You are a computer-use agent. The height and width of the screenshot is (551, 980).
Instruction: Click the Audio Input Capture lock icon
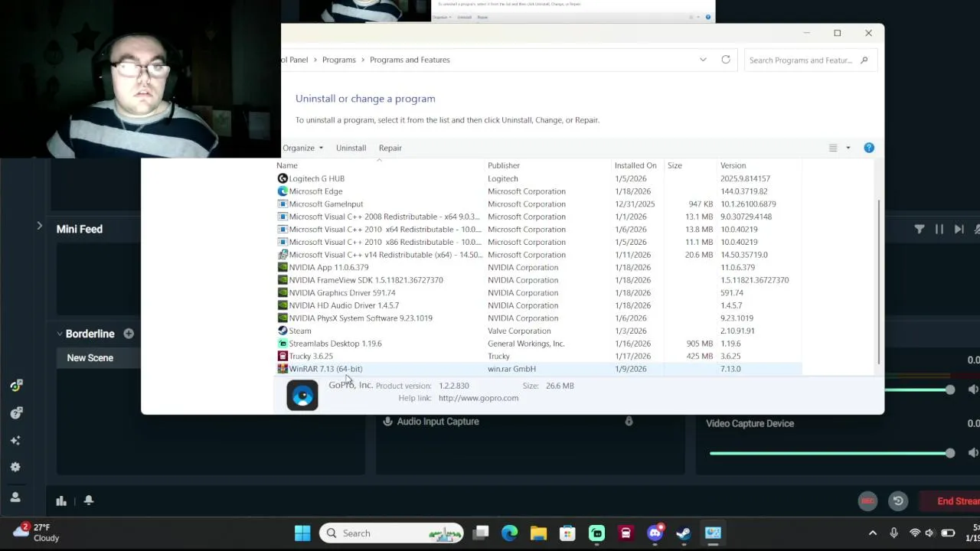point(629,422)
